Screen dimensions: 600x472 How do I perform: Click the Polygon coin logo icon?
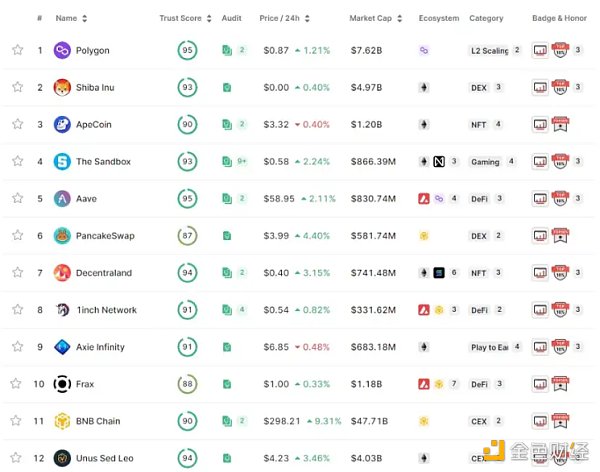coord(62,50)
